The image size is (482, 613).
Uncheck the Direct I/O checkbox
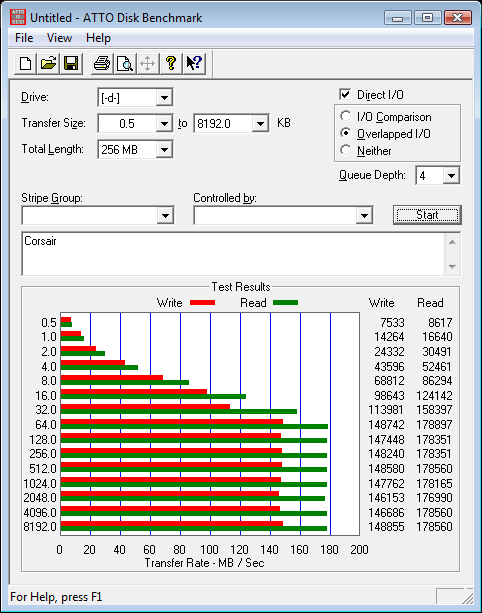tap(345, 94)
